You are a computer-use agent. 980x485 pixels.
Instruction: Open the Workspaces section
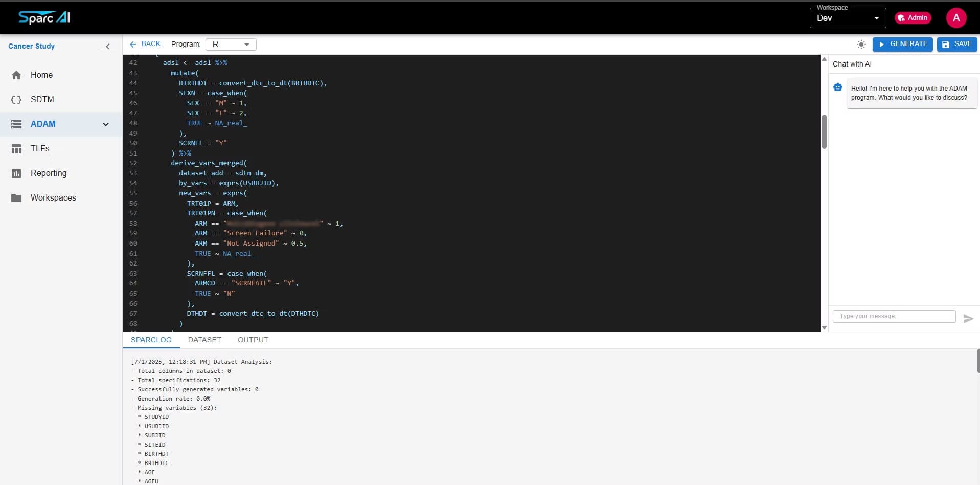pyautogui.click(x=53, y=197)
